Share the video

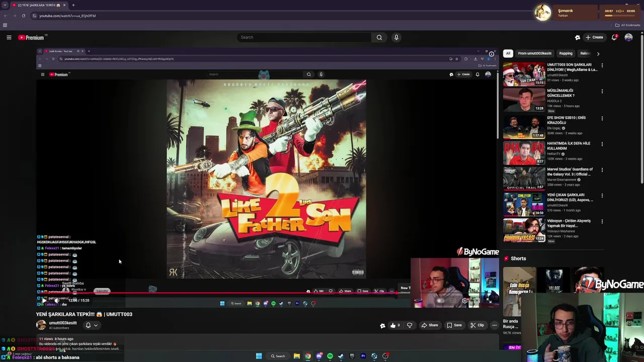(430, 325)
